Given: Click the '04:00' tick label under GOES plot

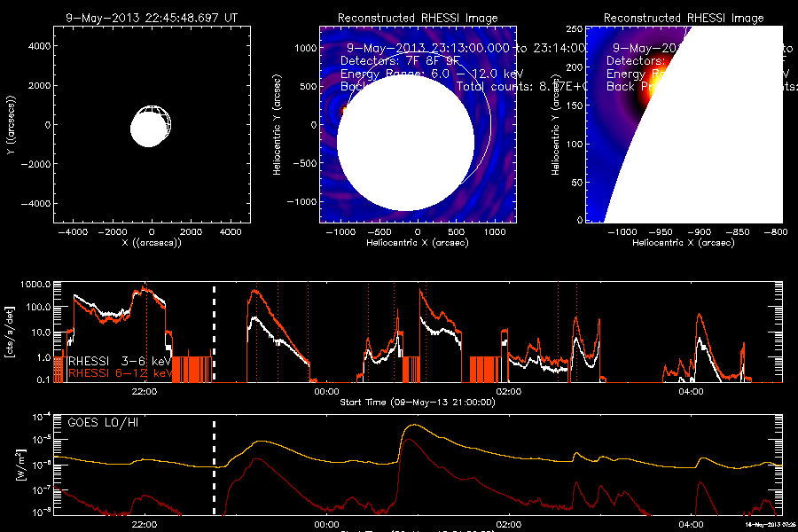Looking at the screenshot, I should coord(691,524).
